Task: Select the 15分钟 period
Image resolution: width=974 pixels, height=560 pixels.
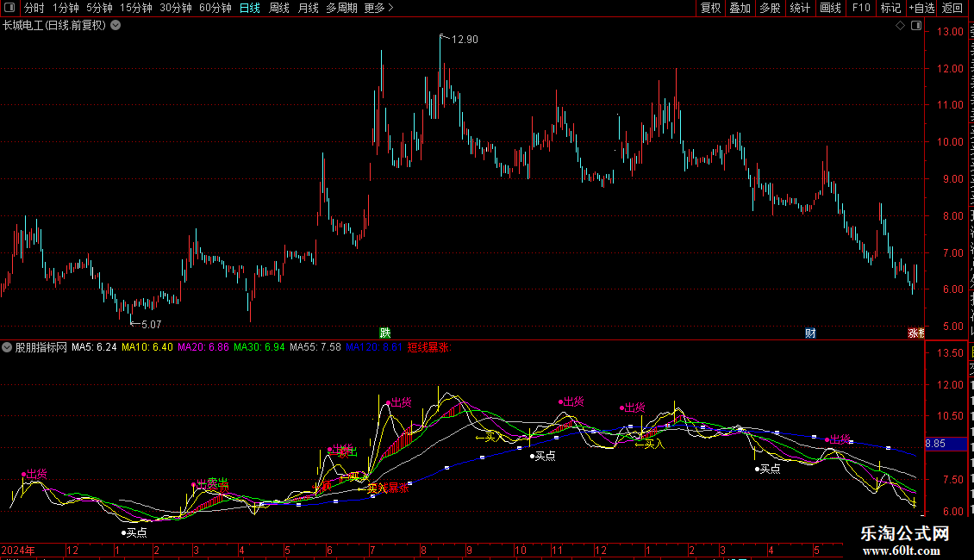Action: point(136,8)
